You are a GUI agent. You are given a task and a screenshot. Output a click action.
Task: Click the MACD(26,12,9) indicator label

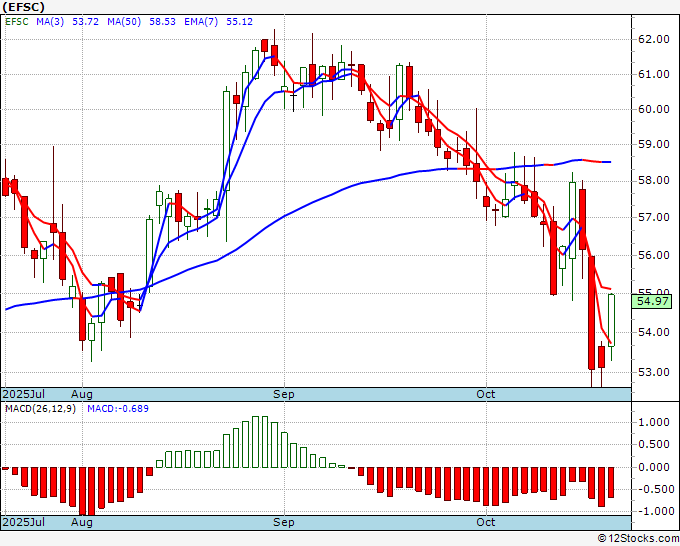(40, 409)
